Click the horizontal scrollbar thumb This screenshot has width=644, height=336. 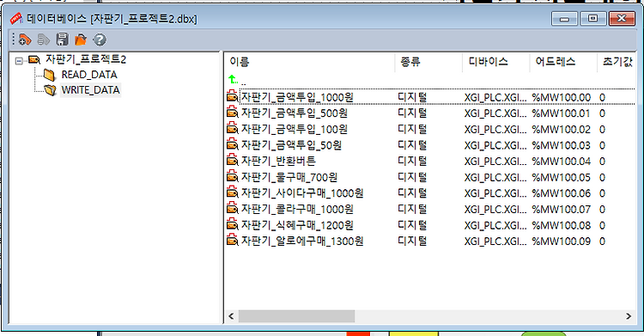click(296, 316)
